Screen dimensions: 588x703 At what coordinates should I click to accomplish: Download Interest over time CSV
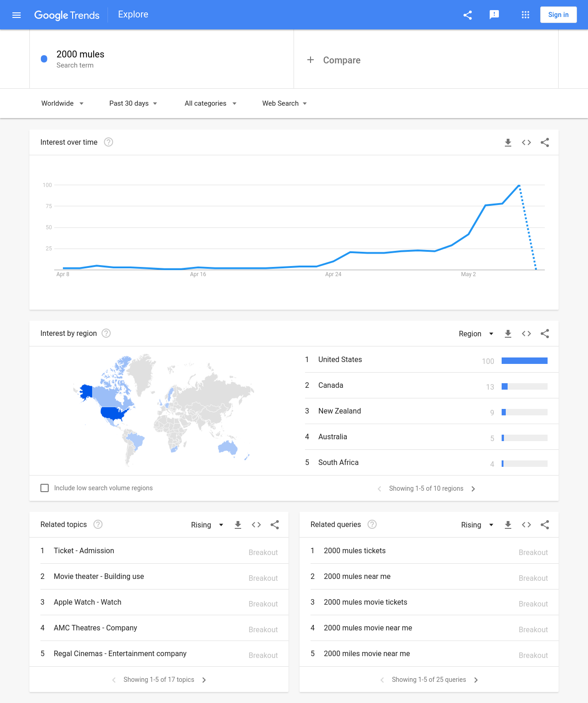click(x=508, y=142)
